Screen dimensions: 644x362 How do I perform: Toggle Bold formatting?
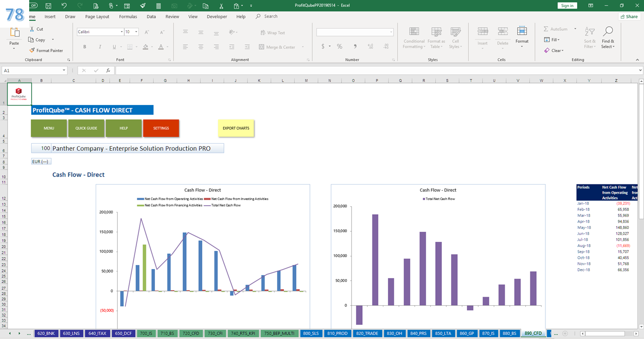pos(85,47)
